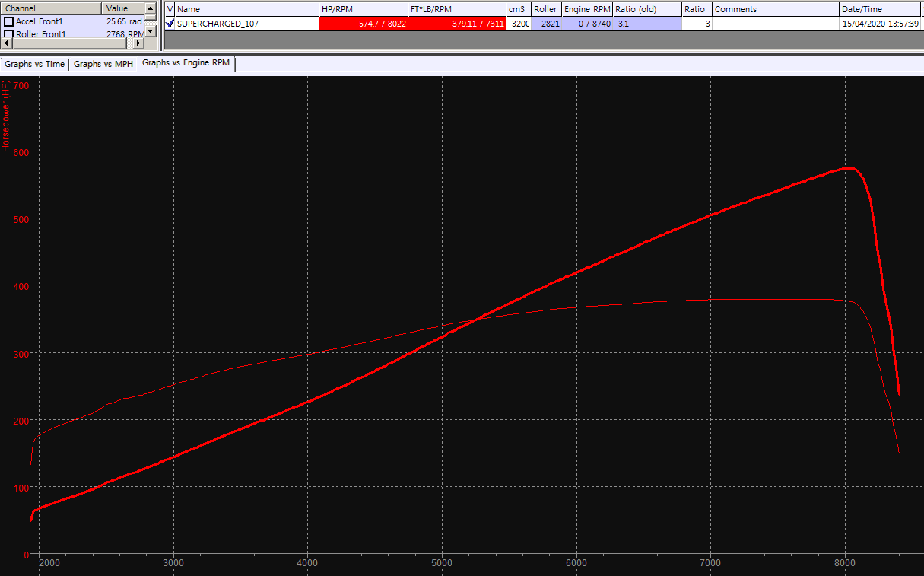Image resolution: width=924 pixels, height=576 pixels.
Task: Tick the Roller Front1 channel checkbox
Action: (9, 34)
